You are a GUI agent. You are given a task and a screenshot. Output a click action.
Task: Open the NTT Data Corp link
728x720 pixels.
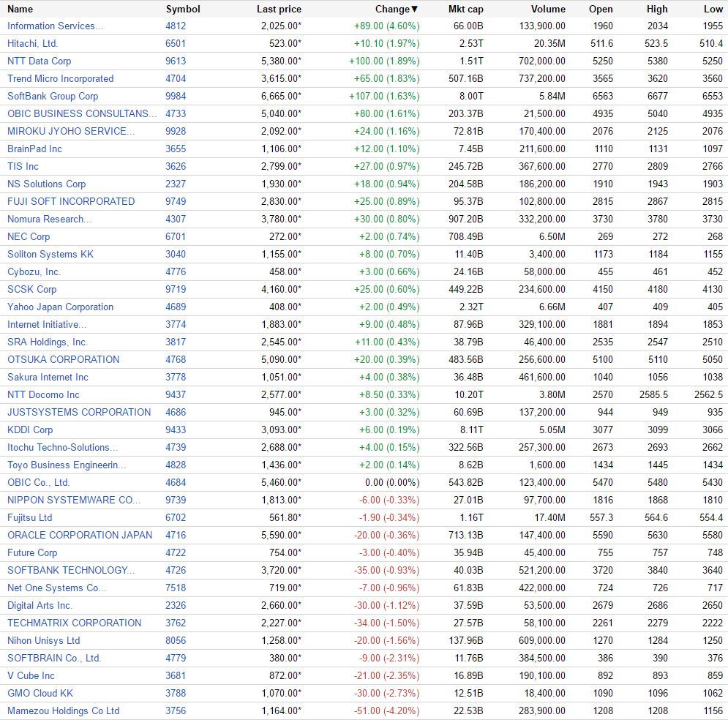[x=39, y=61]
